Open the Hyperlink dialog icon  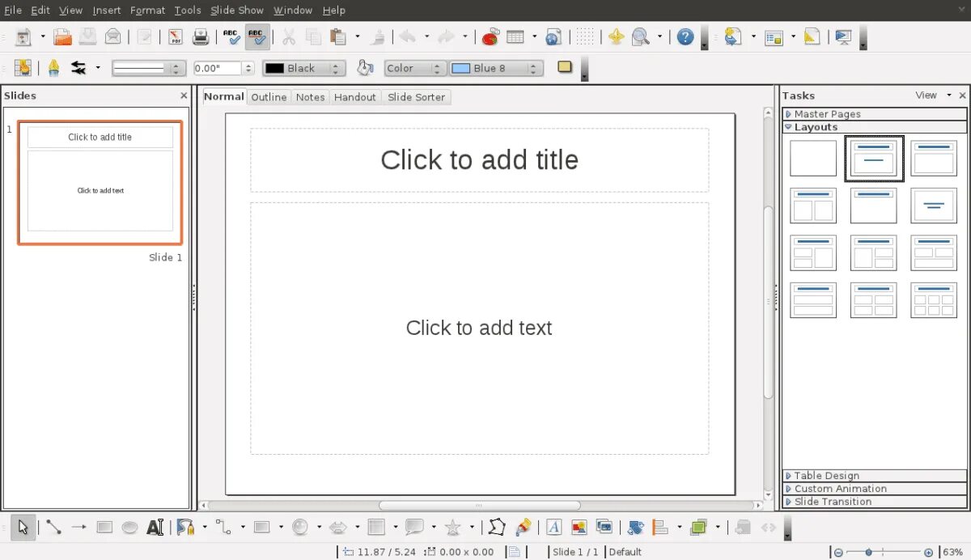tap(553, 37)
